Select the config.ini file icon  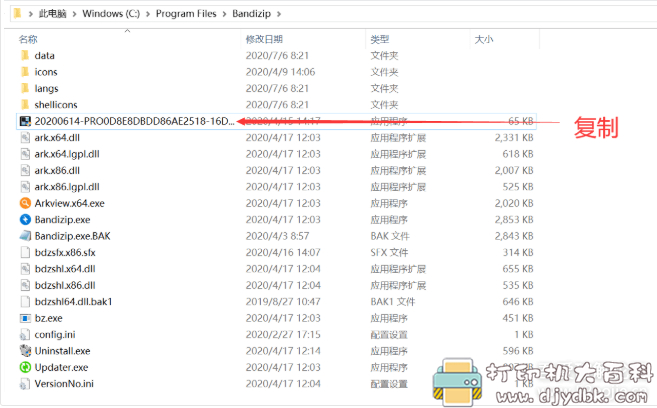[x=25, y=335]
